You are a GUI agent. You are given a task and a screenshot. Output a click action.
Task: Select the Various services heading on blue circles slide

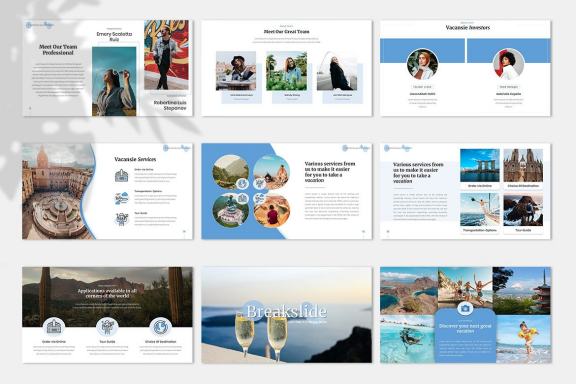[x=330, y=172]
